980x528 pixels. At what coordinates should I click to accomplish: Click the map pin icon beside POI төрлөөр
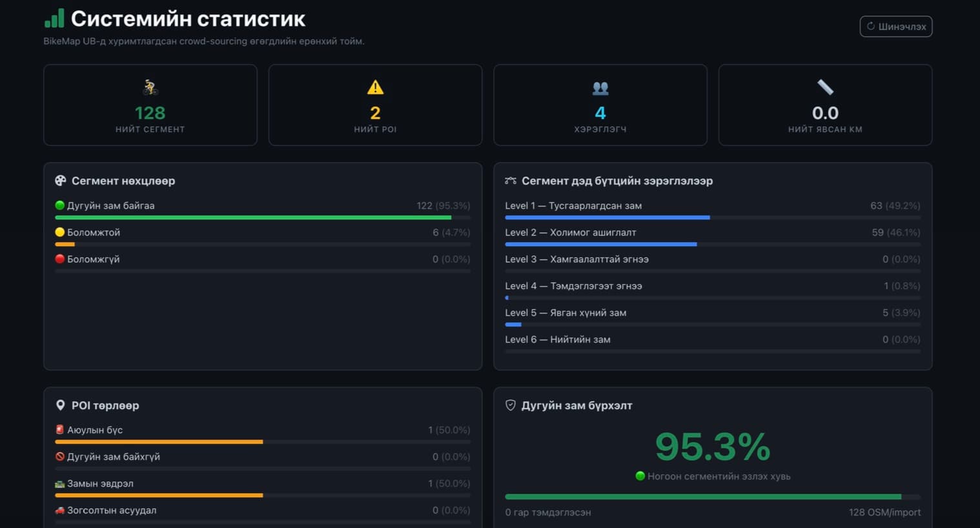click(61, 405)
